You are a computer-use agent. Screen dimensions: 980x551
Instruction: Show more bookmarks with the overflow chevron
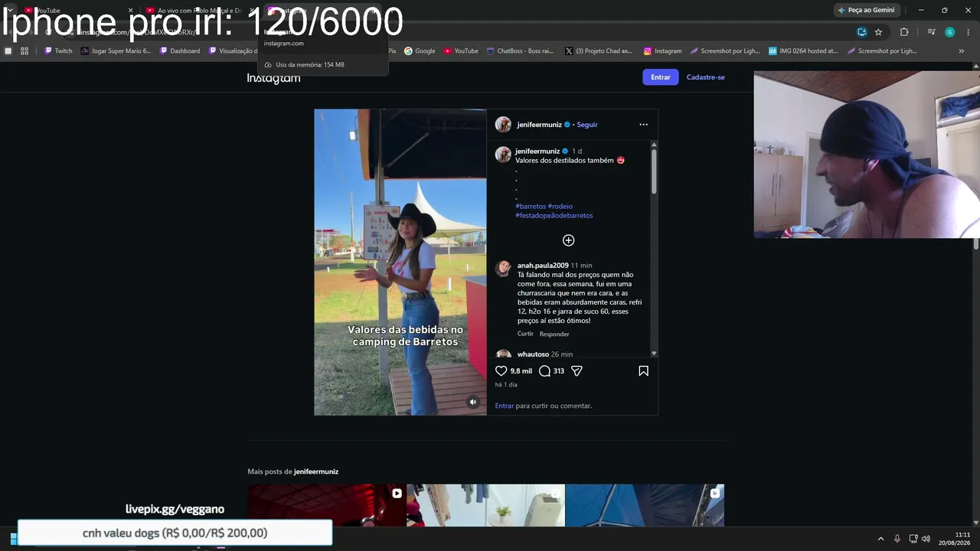[x=962, y=51]
